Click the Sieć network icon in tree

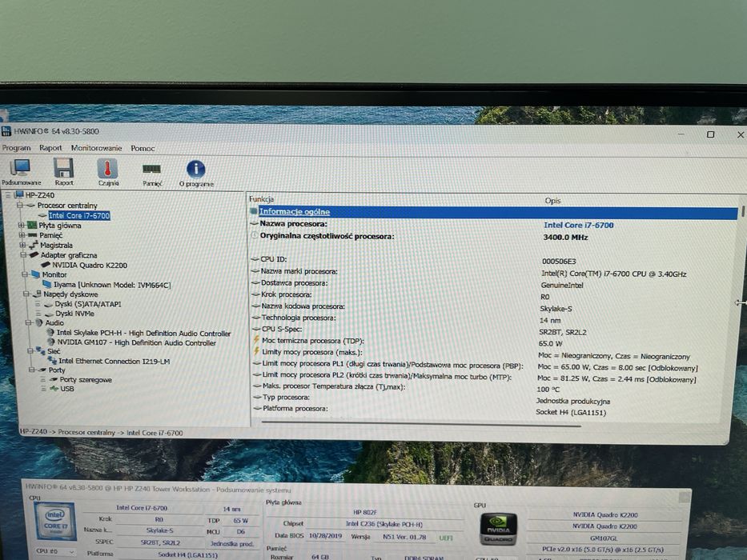pyautogui.click(x=41, y=351)
